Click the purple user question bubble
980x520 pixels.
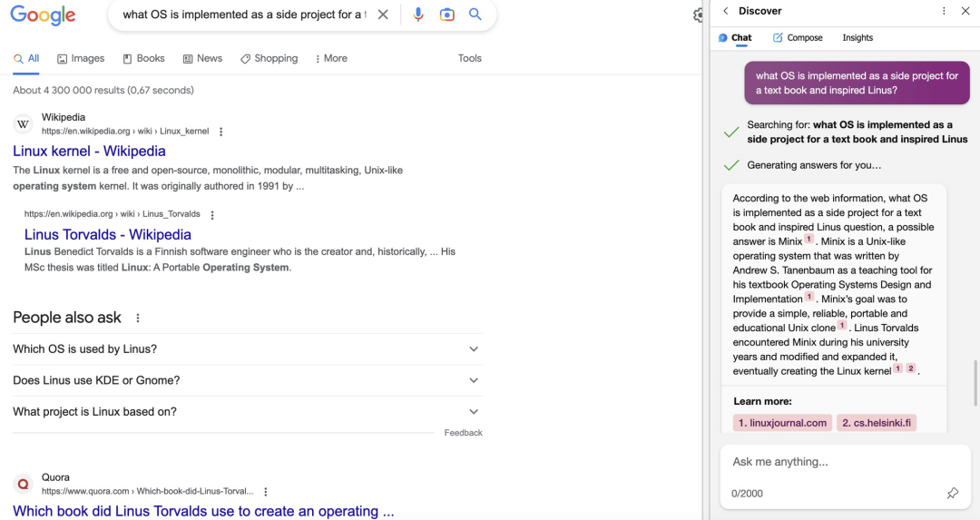click(x=857, y=83)
